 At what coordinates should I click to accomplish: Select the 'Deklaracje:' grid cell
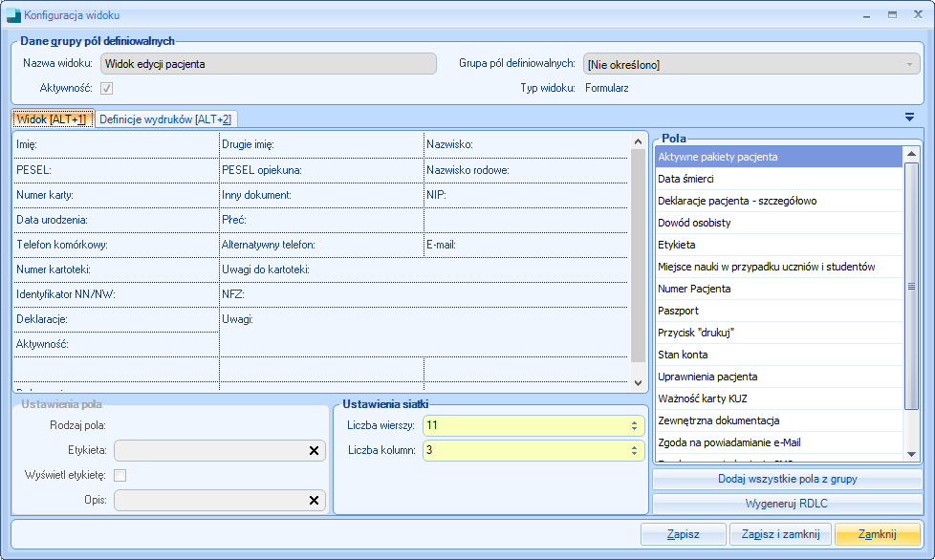[x=117, y=320]
